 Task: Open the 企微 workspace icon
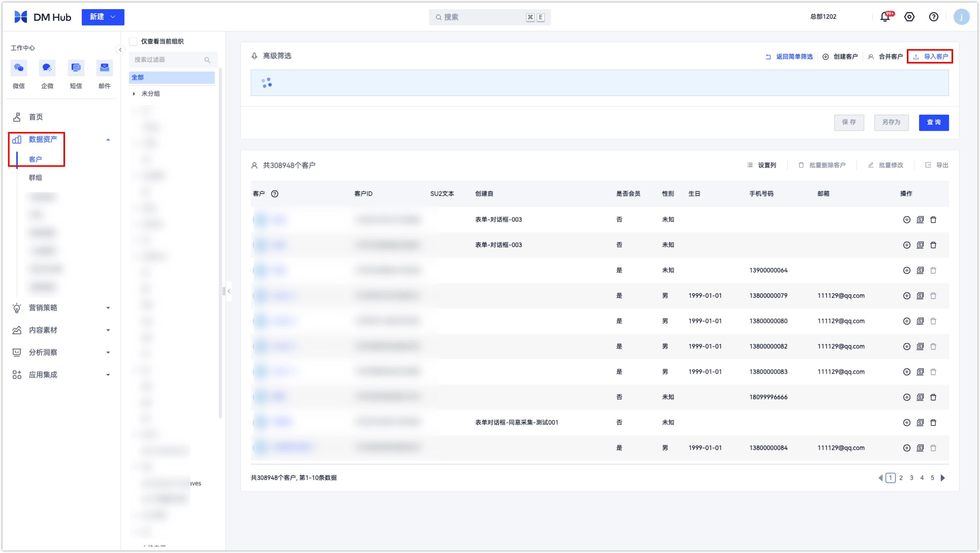point(47,68)
